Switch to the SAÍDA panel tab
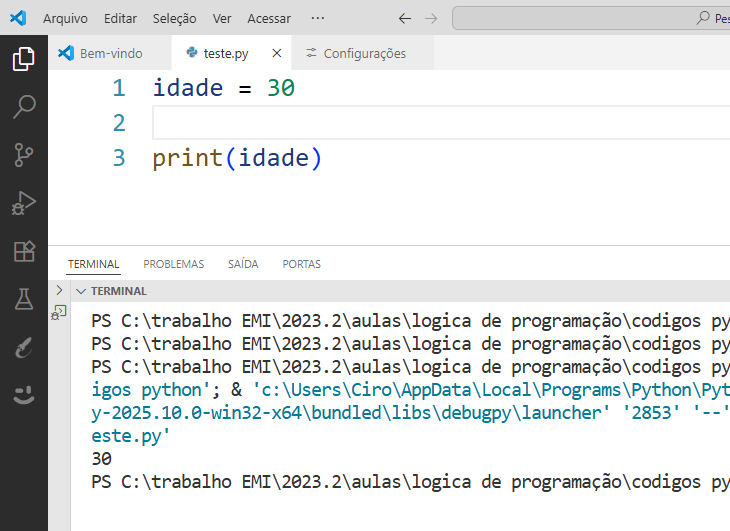730x531 pixels. pos(243,264)
